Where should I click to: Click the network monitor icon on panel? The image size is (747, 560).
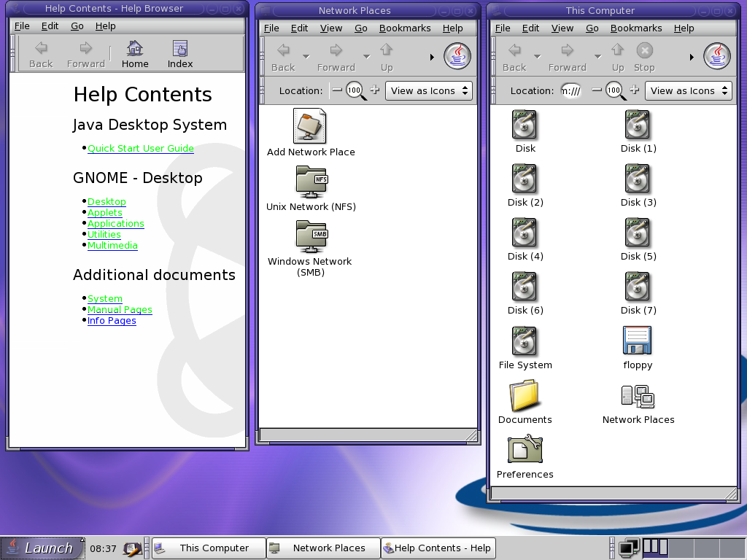coord(629,548)
